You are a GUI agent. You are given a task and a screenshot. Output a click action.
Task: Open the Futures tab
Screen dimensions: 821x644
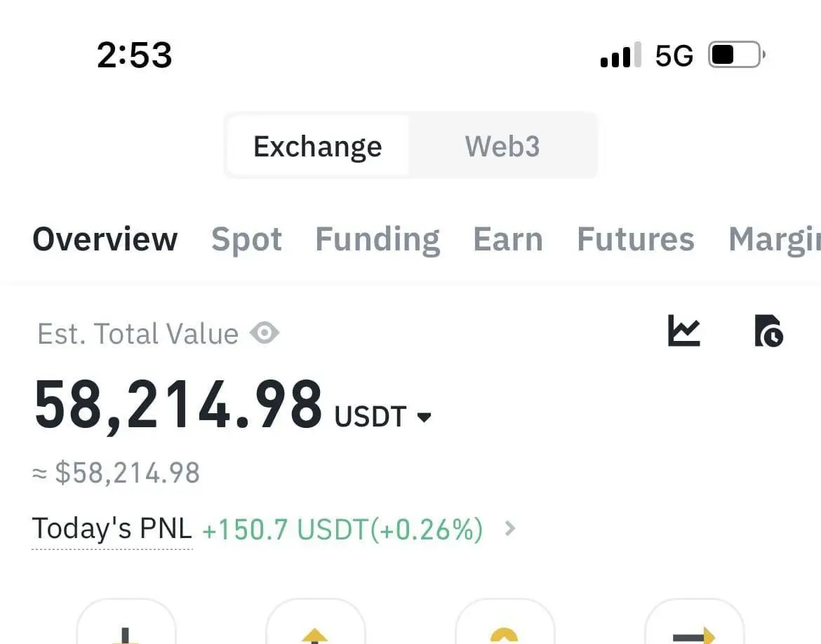[x=636, y=239]
